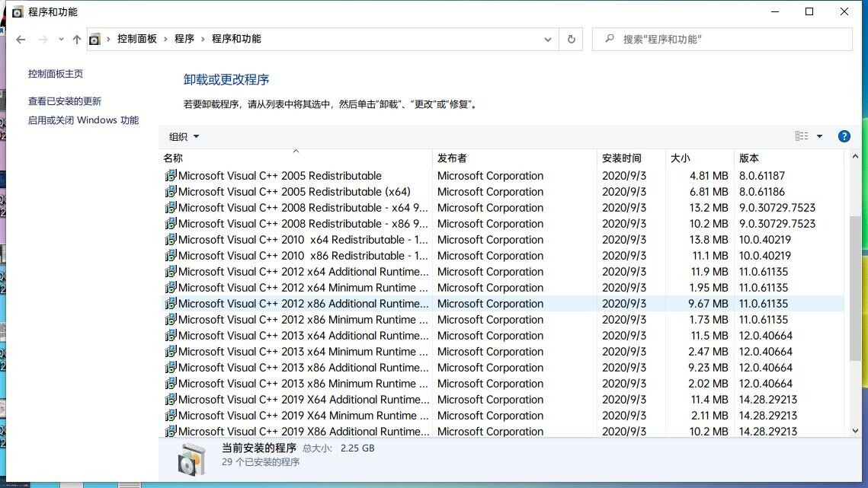Click the back navigation arrow

21,39
